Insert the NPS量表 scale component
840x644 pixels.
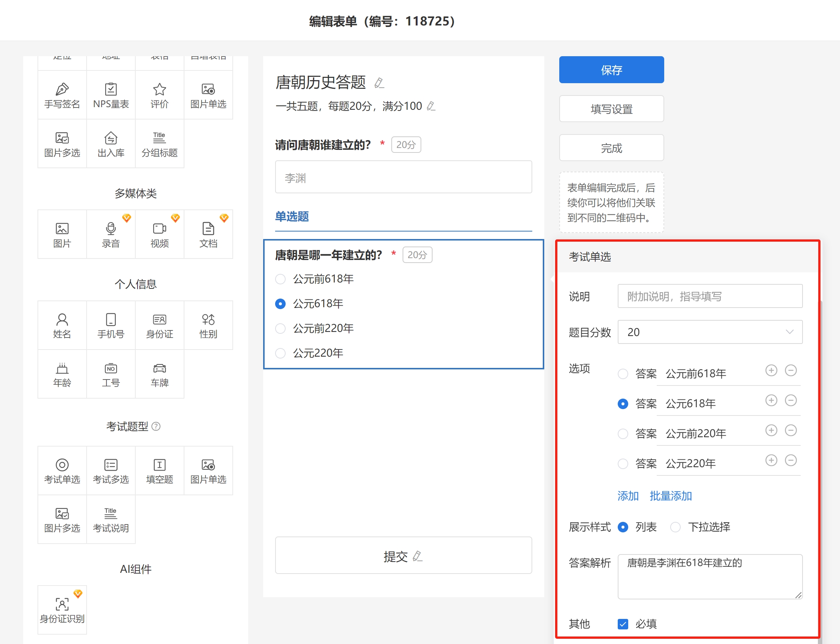(111, 96)
